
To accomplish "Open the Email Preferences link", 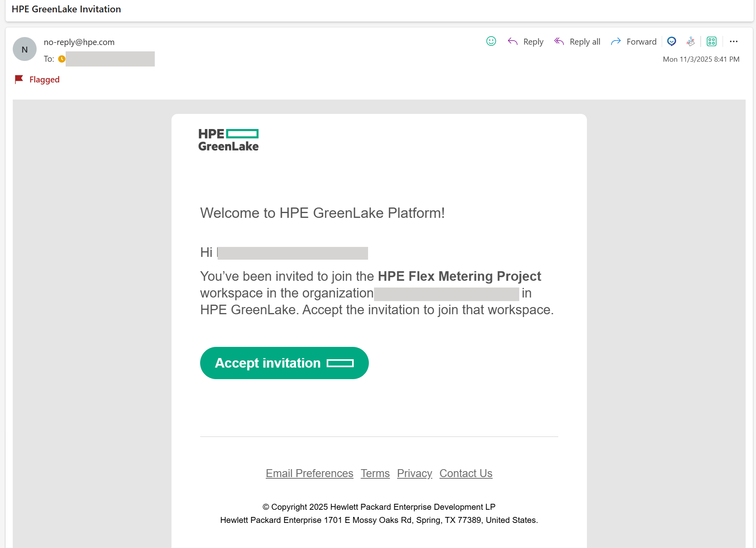I will click(x=310, y=473).
